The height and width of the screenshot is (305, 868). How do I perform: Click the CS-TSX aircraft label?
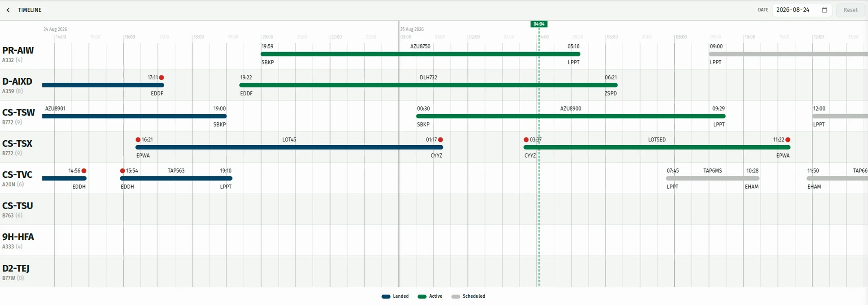[17, 144]
